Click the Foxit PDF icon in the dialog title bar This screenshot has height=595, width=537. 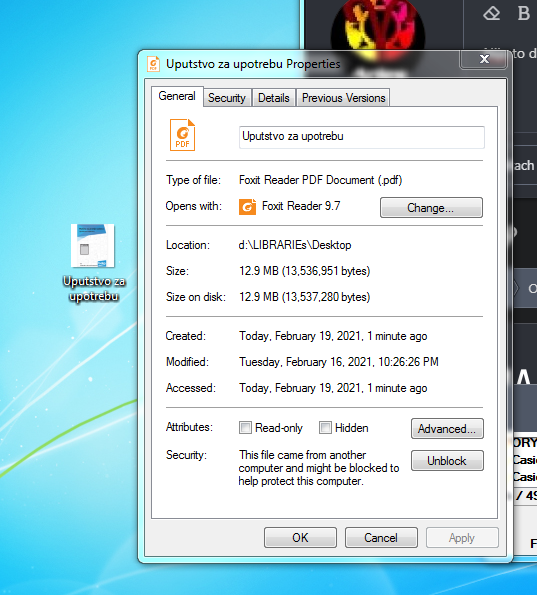click(x=153, y=64)
